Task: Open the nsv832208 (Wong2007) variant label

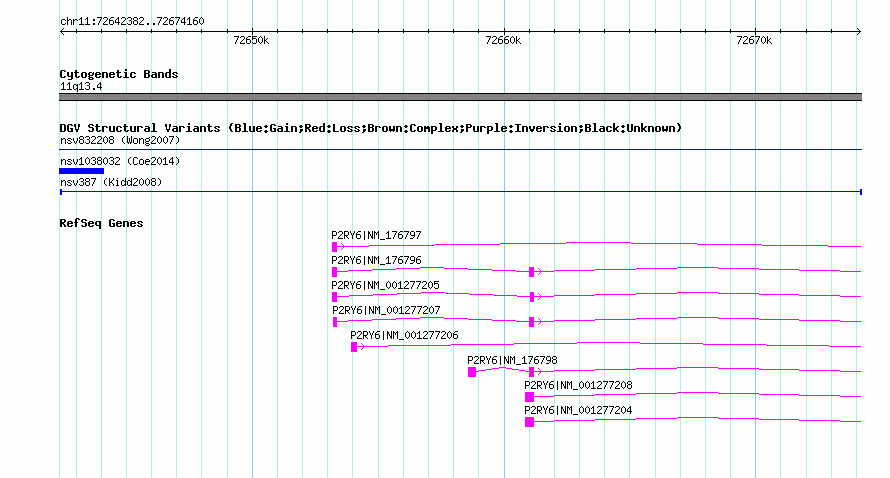Action: pos(120,140)
